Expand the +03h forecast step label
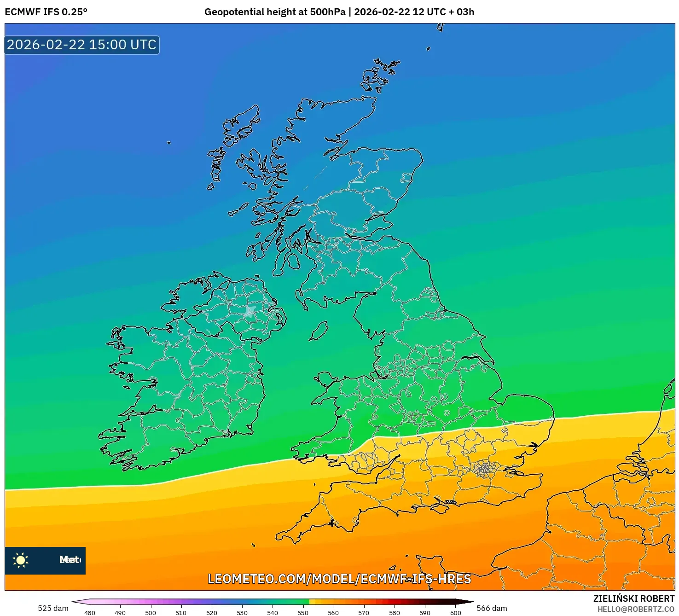Image resolution: width=679 pixels, height=616 pixels. coord(463,12)
